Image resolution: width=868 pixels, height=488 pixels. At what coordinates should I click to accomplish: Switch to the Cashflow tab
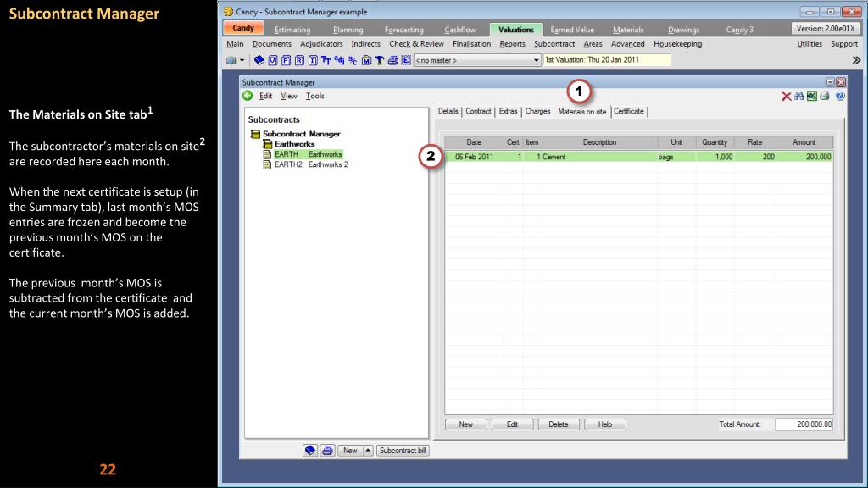pyautogui.click(x=460, y=30)
